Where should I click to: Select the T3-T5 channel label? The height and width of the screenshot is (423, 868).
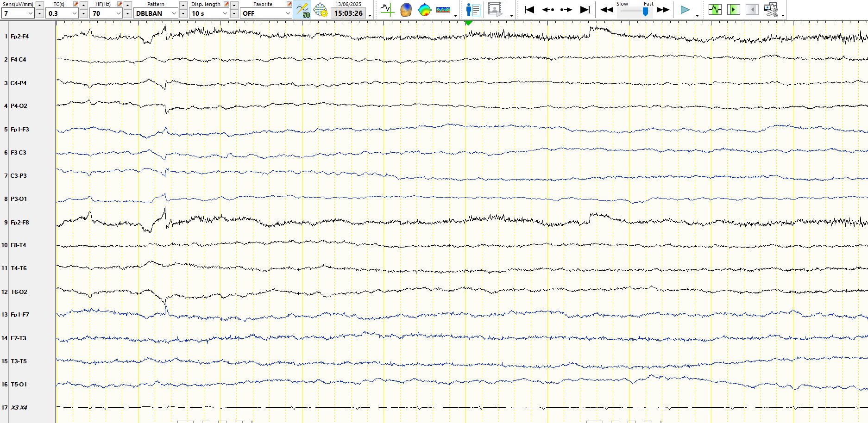[19, 361]
